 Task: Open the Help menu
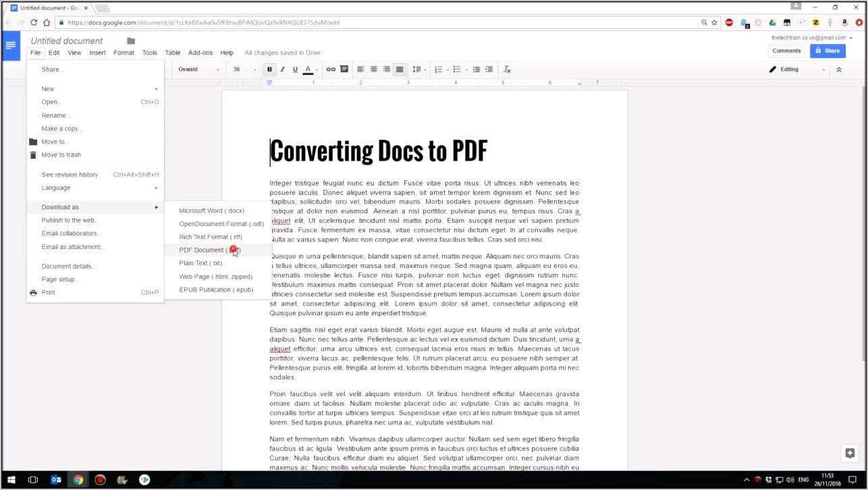click(227, 53)
